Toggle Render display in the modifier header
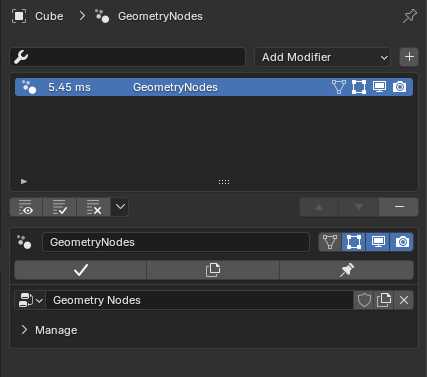This screenshot has height=377, width=427. [x=402, y=242]
